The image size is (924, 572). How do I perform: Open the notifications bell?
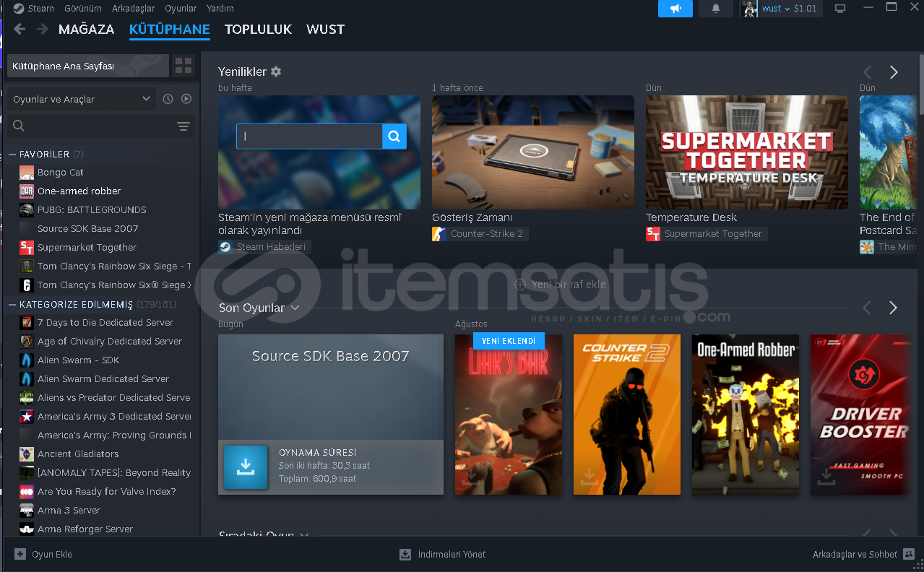click(716, 9)
